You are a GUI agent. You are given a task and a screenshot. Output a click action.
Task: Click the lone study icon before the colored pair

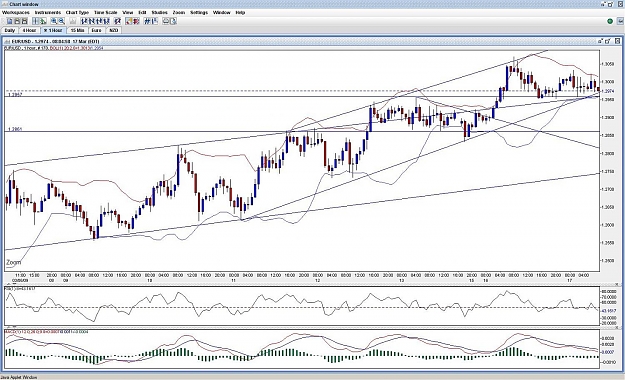click(x=118, y=21)
